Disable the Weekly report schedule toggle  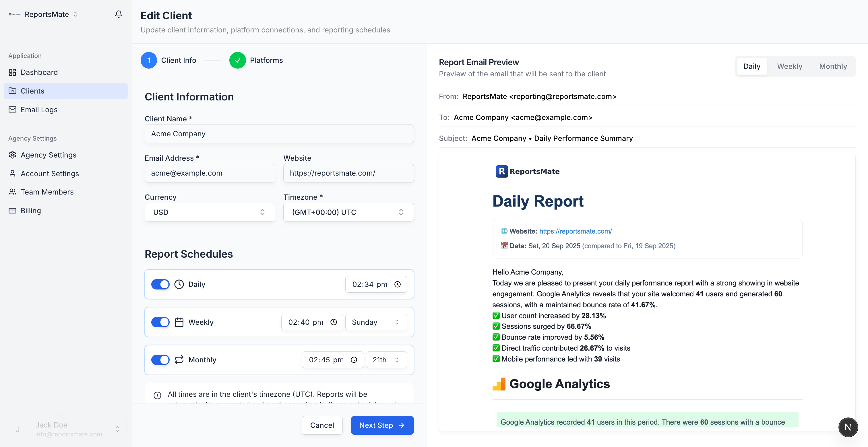tap(160, 322)
